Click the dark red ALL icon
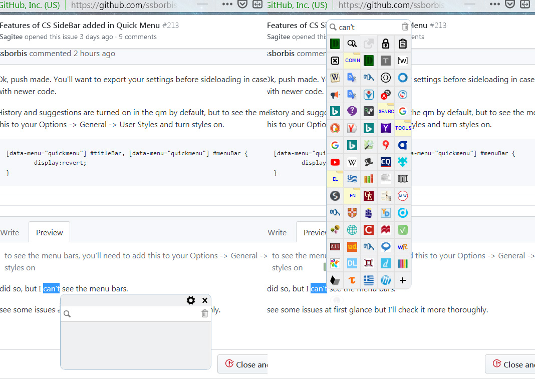Image resolution: width=535 pixels, height=392 pixels. pyautogui.click(x=335, y=246)
